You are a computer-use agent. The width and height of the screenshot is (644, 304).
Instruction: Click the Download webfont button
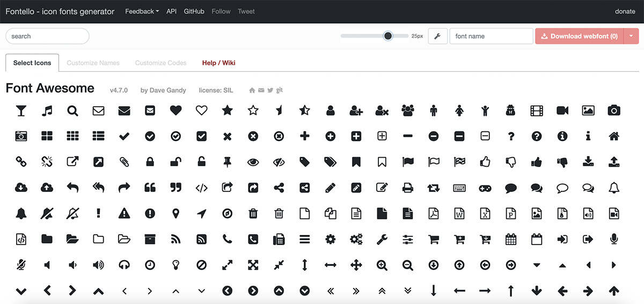(x=579, y=36)
